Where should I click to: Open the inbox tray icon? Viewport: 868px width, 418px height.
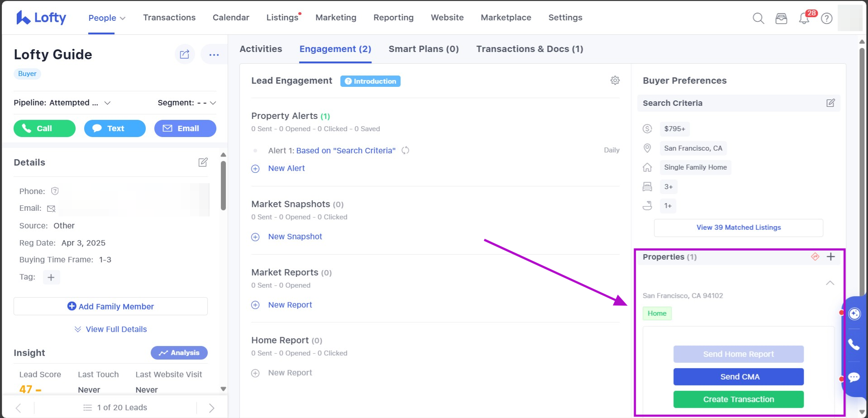pyautogui.click(x=781, y=19)
